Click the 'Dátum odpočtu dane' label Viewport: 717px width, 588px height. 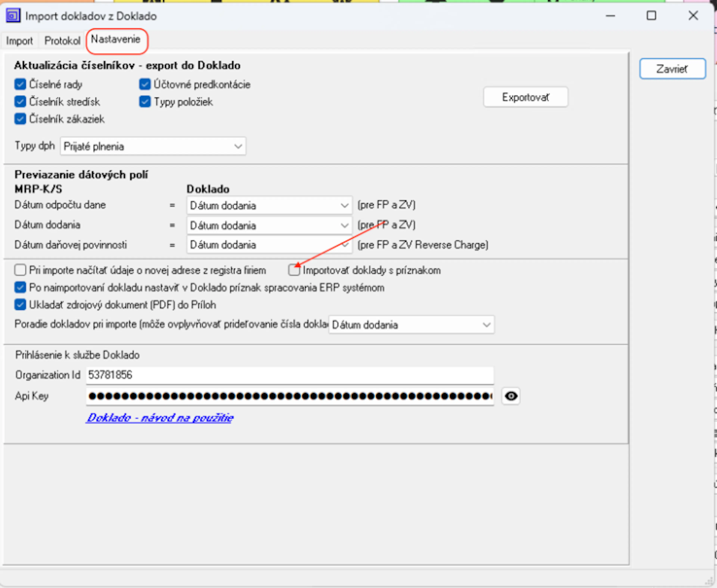60,205
